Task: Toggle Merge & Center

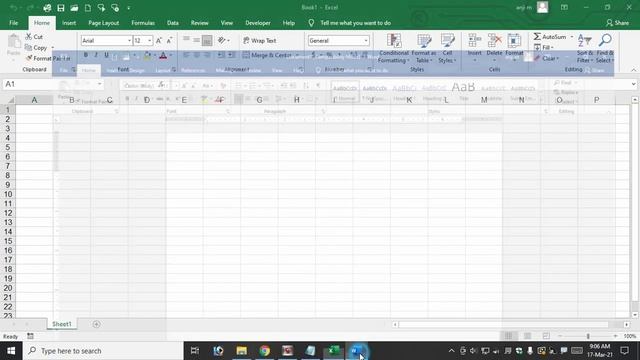Action: [267, 55]
